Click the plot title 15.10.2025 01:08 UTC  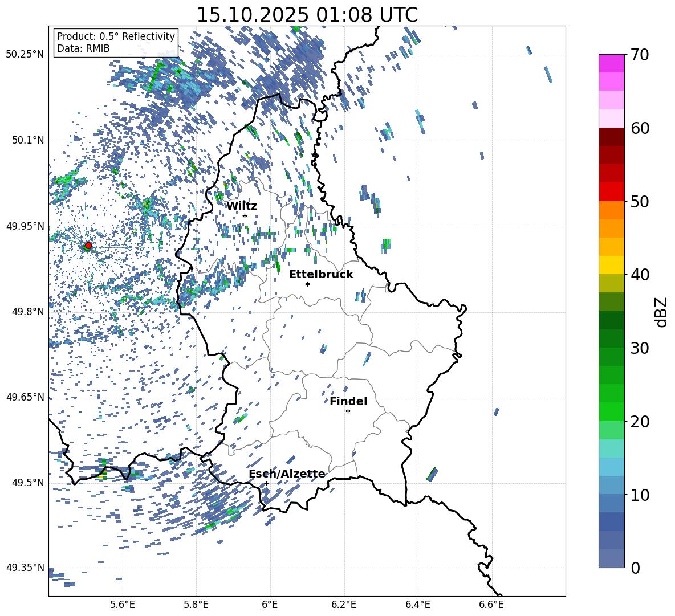(307, 15)
